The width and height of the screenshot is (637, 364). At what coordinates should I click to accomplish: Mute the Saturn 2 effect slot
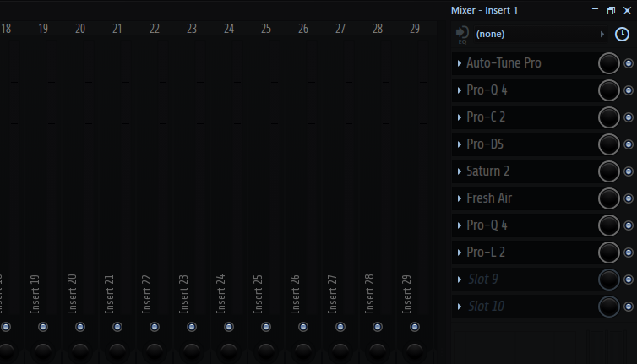click(629, 171)
